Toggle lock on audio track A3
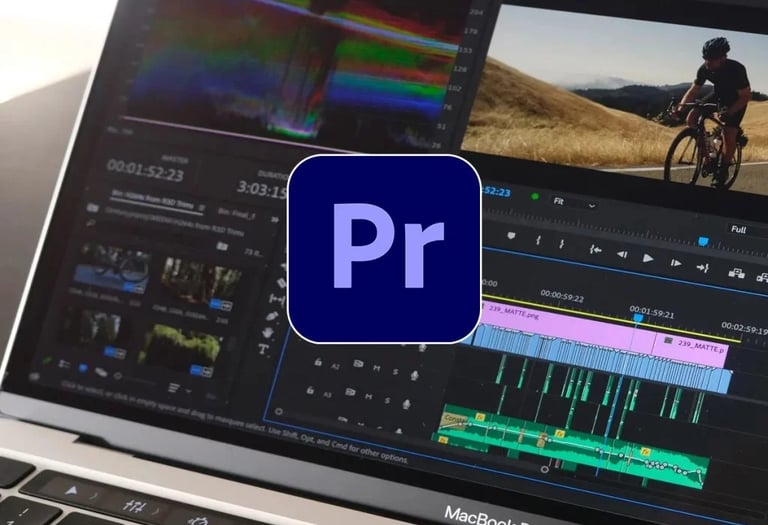This screenshot has height=525, width=768. 310,390
